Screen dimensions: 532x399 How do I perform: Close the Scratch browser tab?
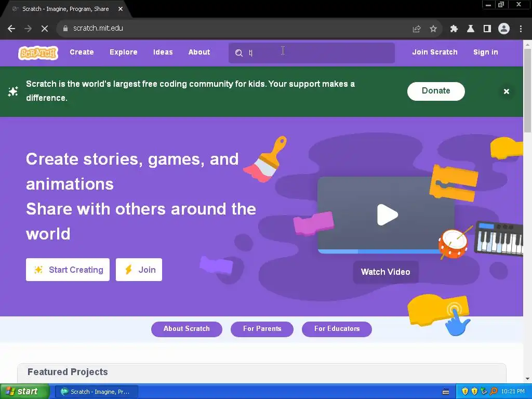pos(121,9)
